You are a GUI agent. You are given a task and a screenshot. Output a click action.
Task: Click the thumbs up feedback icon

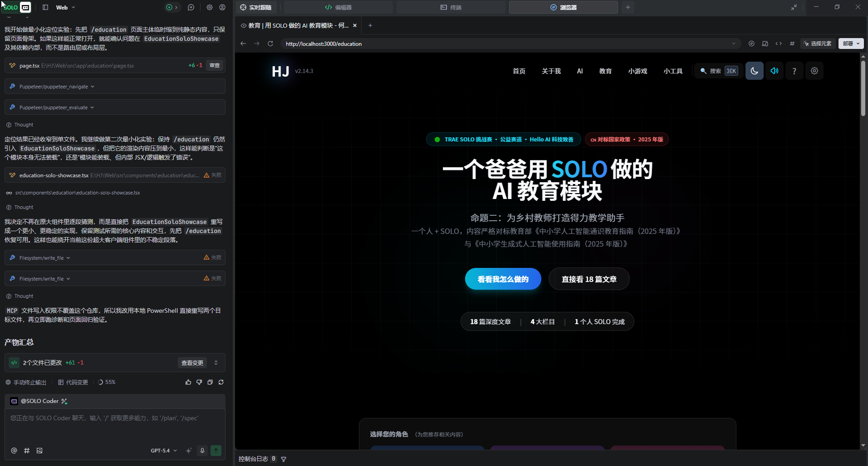188,382
